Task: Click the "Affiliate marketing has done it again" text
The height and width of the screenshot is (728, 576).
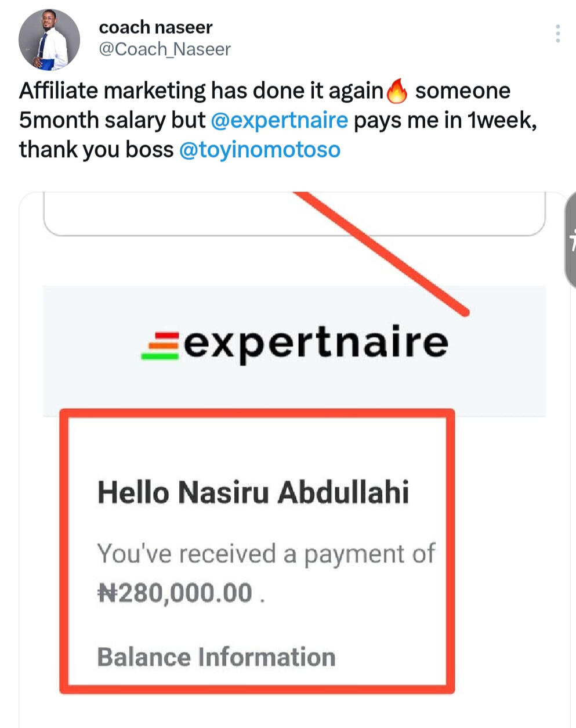Action: click(201, 91)
